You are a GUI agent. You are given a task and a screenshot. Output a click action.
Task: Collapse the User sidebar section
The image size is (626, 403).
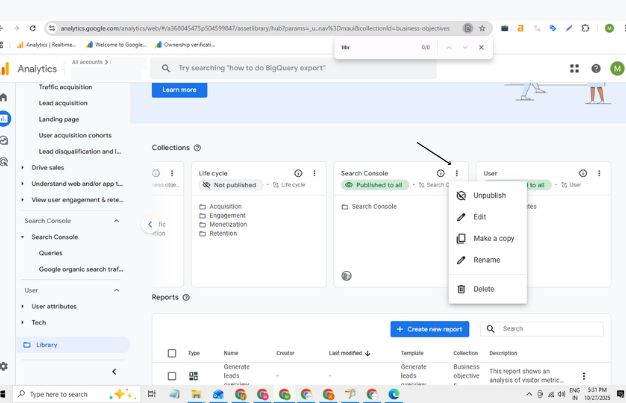click(x=116, y=290)
